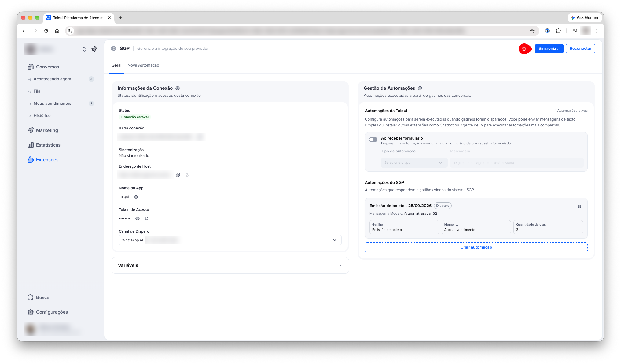Go to Fila conversations
Image resolution: width=621 pixels, height=364 pixels.
[37, 91]
